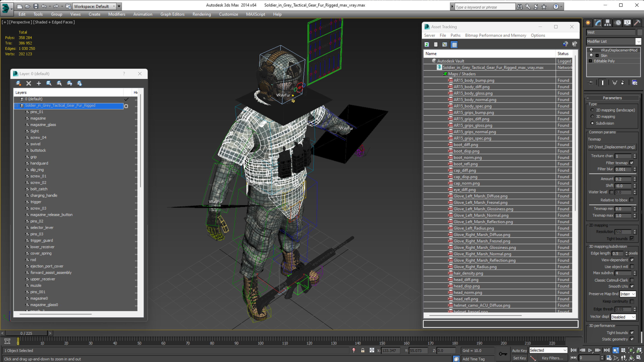Open the Workspace Default dropdown

pyautogui.click(x=95, y=6)
